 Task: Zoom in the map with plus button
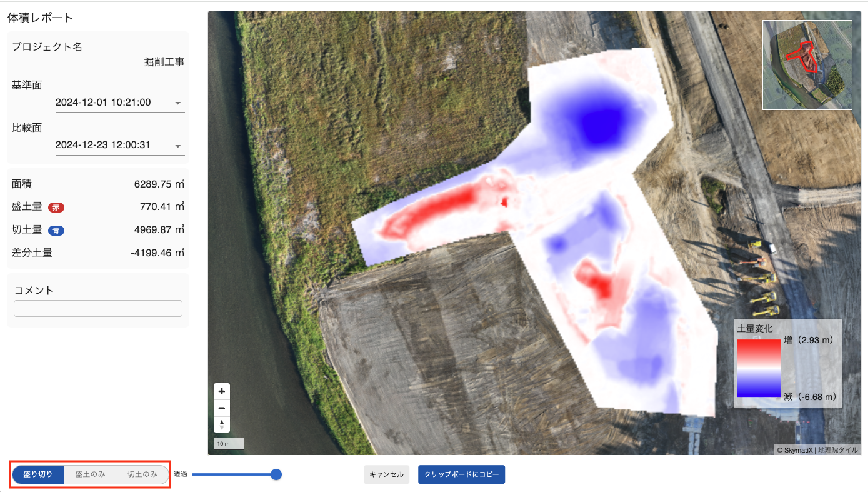point(222,391)
